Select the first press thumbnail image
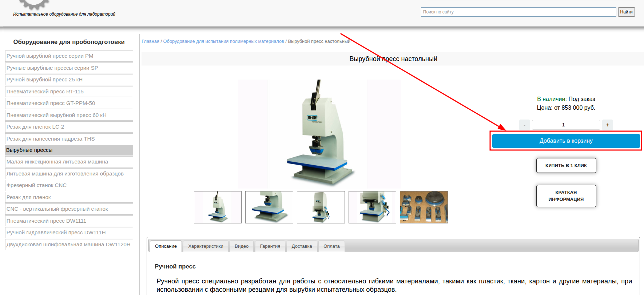This screenshot has width=644, height=295. tap(218, 207)
